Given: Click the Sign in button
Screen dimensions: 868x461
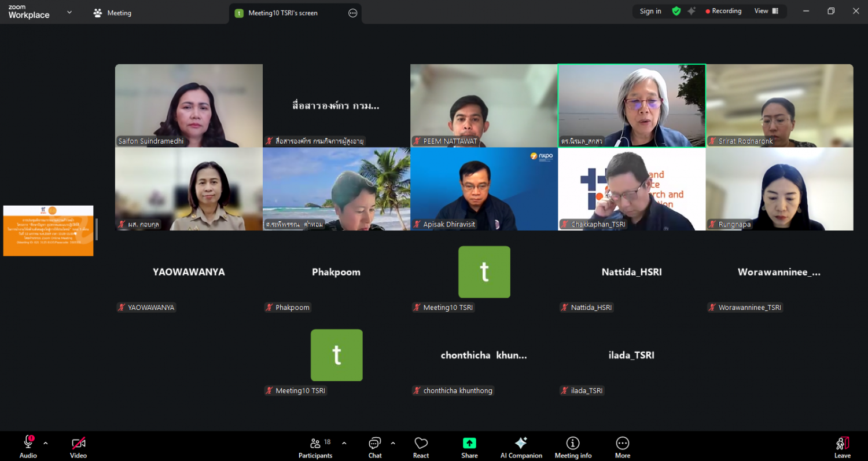Looking at the screenshot, I should click(650, 11).
